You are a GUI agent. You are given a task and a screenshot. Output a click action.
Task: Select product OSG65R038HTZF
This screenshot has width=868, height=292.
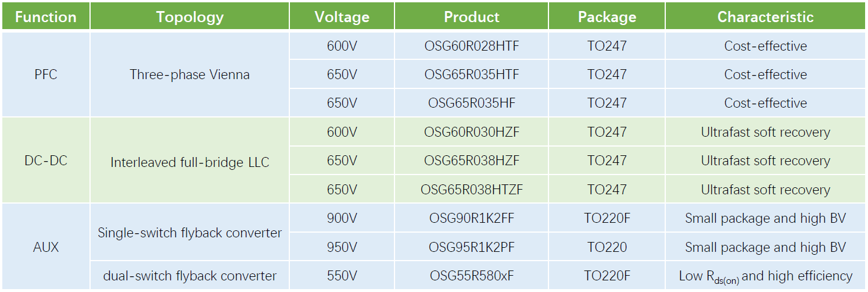click(471, 190)
